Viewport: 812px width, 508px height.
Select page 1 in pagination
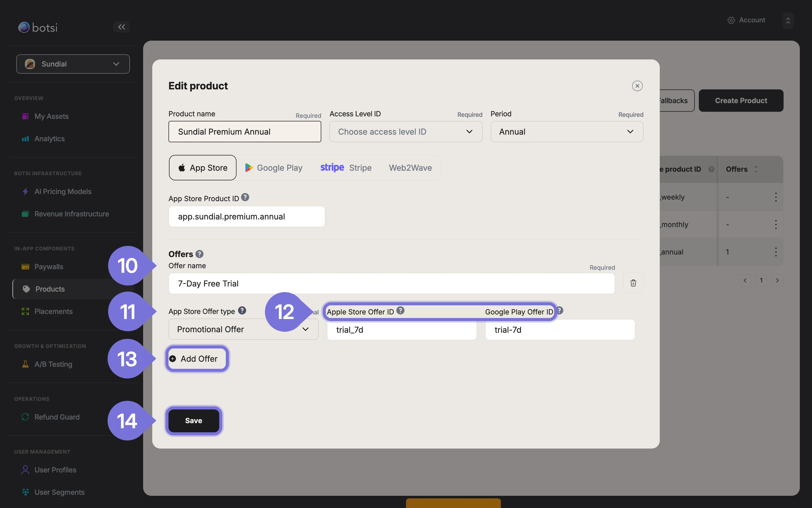point(761,280)
